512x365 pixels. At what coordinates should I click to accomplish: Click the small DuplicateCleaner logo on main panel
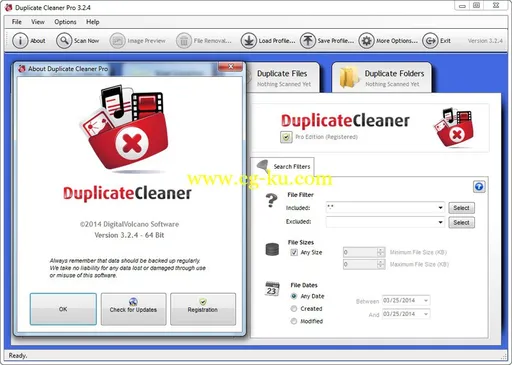[x=453, y=128]
